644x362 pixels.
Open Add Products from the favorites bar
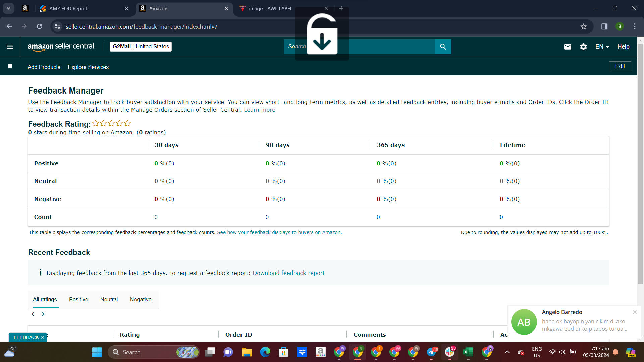(44, 67)
